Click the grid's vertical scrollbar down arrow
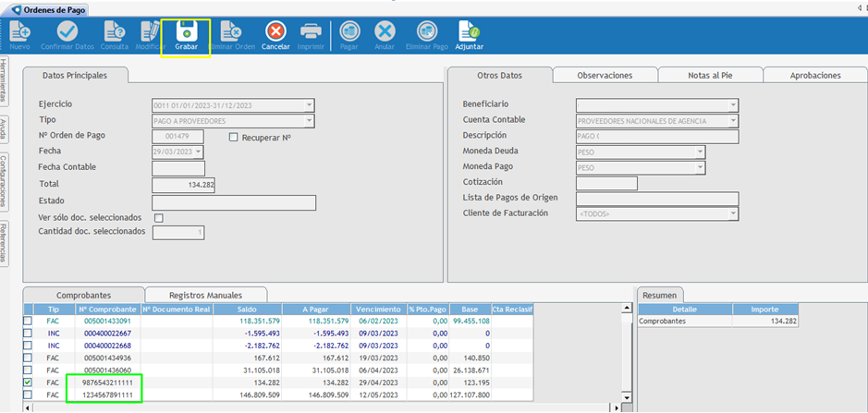Viewport: 868px width, 413px height. [627, 397]
